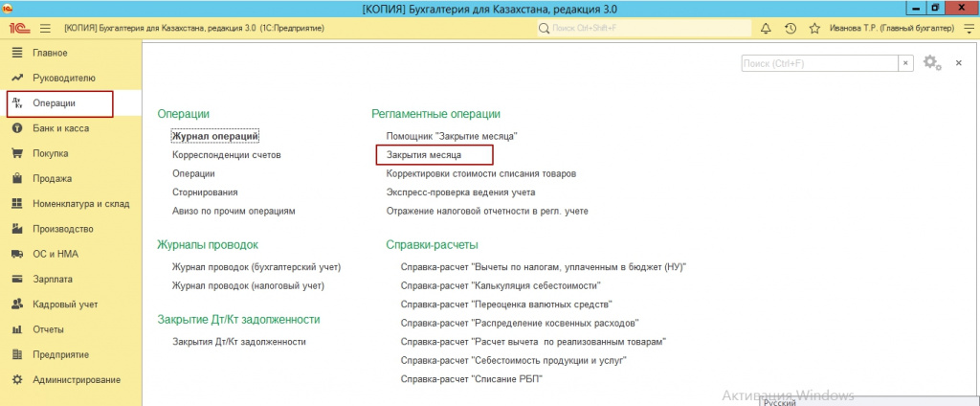Viewport: 980px width, 406px height.
Task: Focus the global search field Ctrl+Shift+F
Action: [644, 29]
